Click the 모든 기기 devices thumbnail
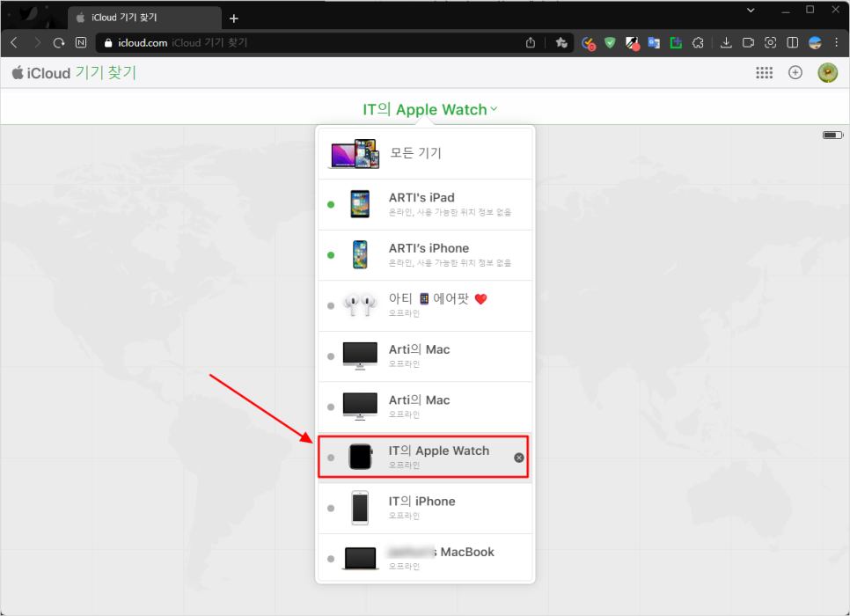850x616 pixels. pyautogui.click(x=355, y=153)
